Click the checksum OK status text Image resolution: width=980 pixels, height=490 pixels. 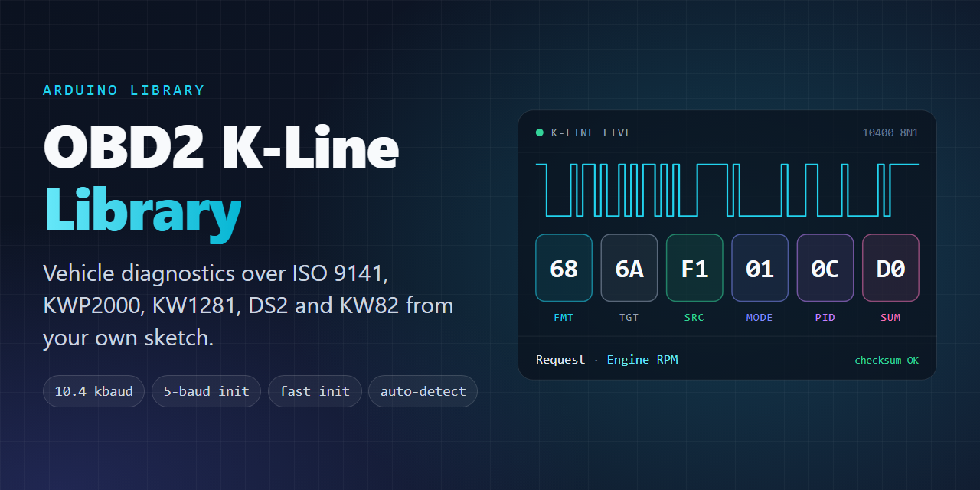tap(887, 361)
